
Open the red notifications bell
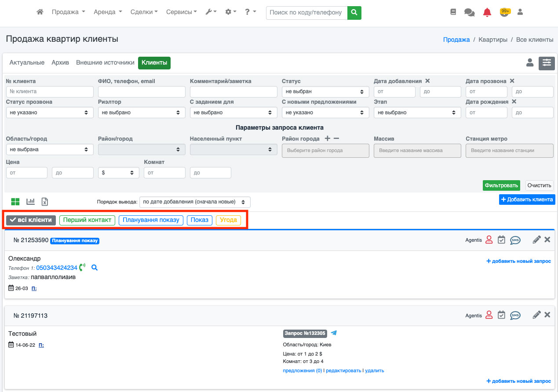pos(487,12)
